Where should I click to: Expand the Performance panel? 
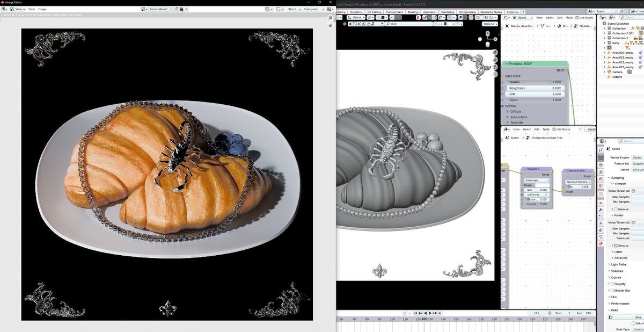618,304
